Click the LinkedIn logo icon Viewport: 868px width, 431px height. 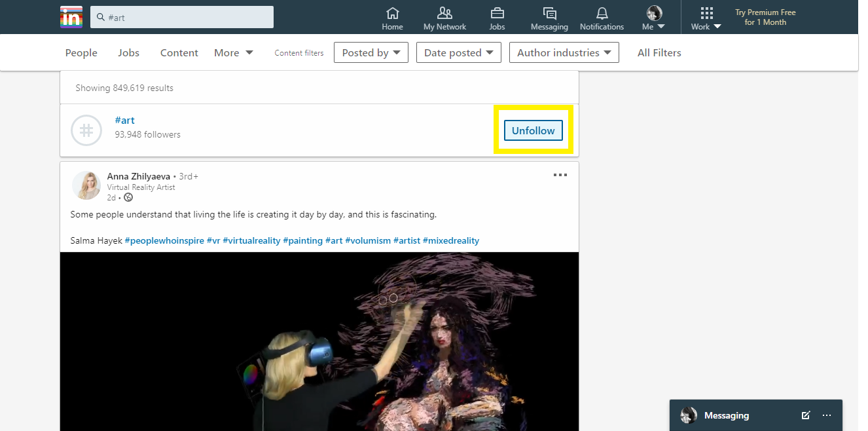[x=71, y=17]
